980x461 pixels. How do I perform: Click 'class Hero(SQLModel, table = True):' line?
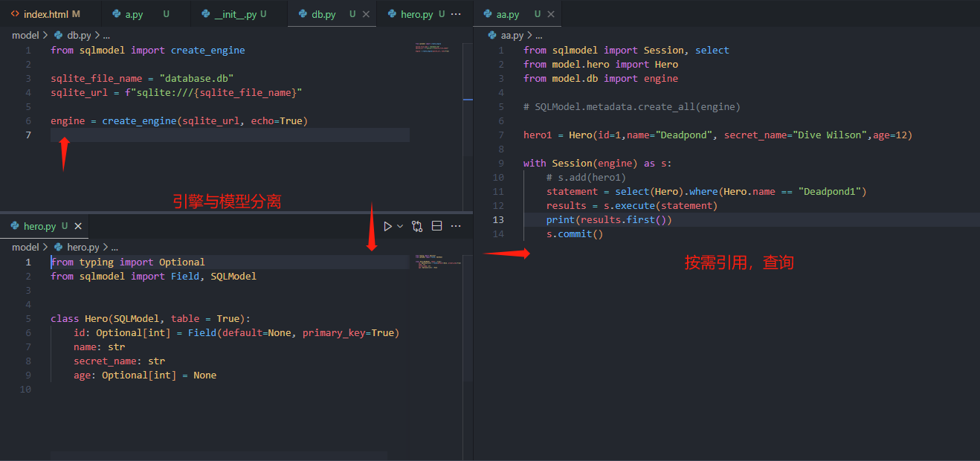(x=151, y=318)
